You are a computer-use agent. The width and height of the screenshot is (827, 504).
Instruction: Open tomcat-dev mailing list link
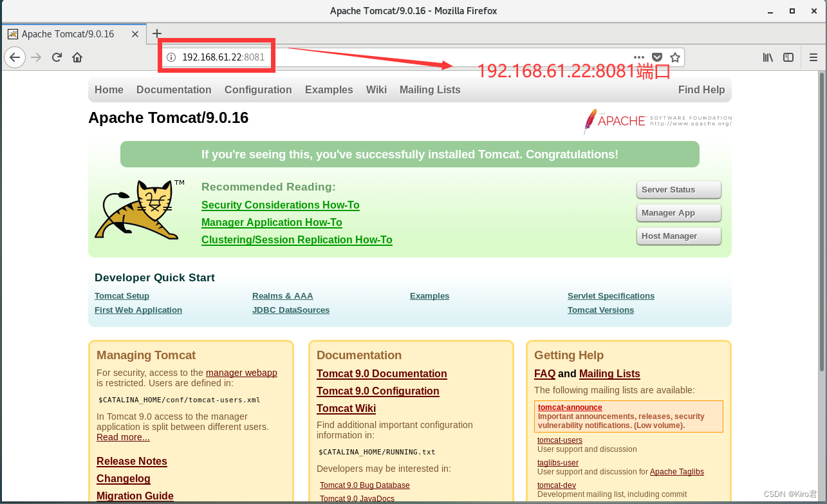click(x=557, y=485)
